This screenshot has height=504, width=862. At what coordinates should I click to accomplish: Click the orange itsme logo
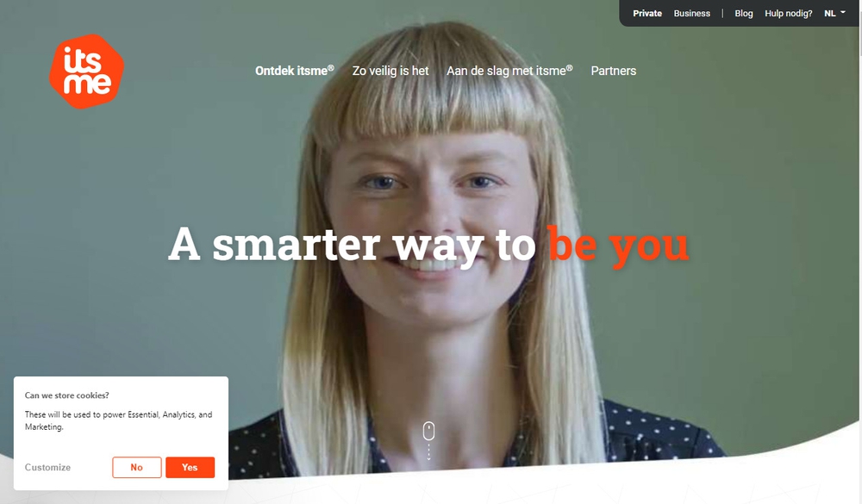86,72
